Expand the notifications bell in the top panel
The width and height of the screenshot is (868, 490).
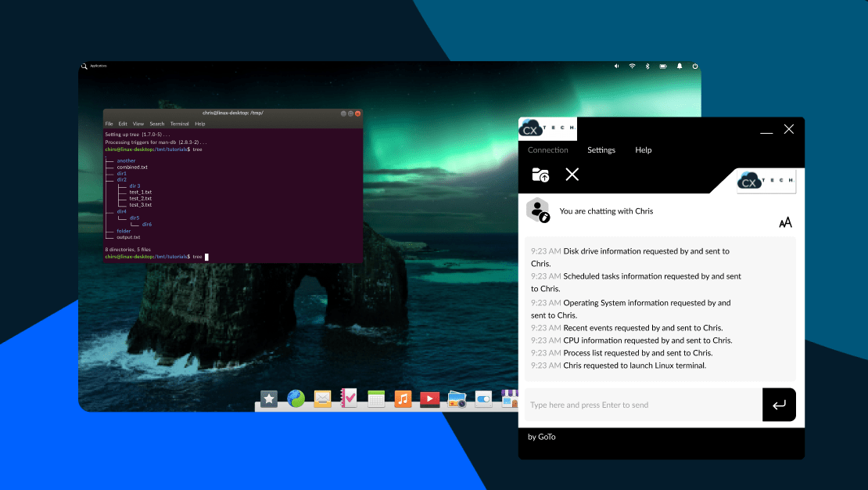[679, 67]
